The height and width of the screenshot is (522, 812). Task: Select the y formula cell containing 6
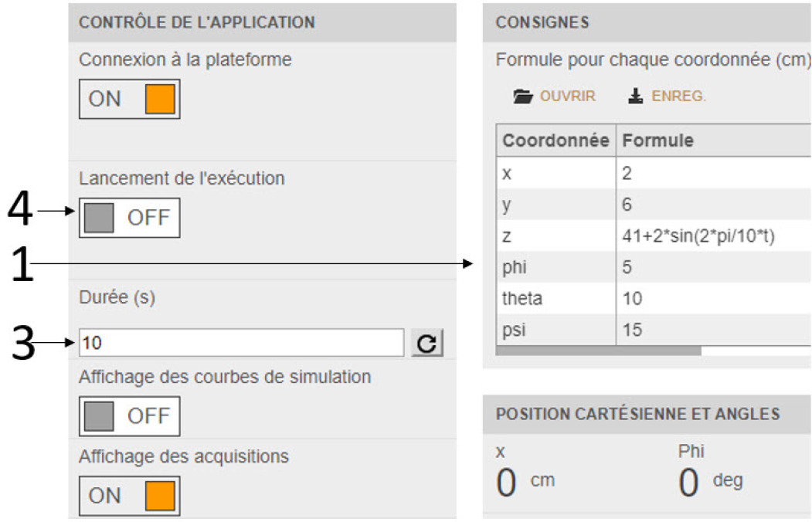714,205
